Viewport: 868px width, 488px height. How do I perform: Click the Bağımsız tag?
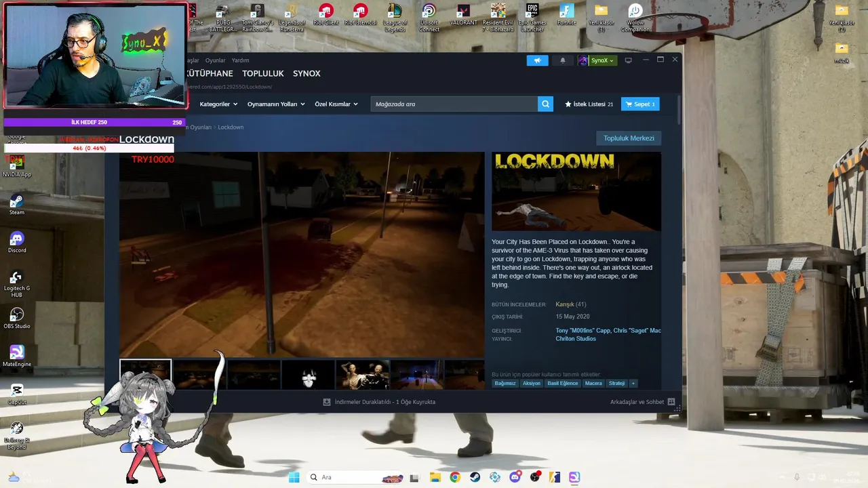click(x=505, y=384)
